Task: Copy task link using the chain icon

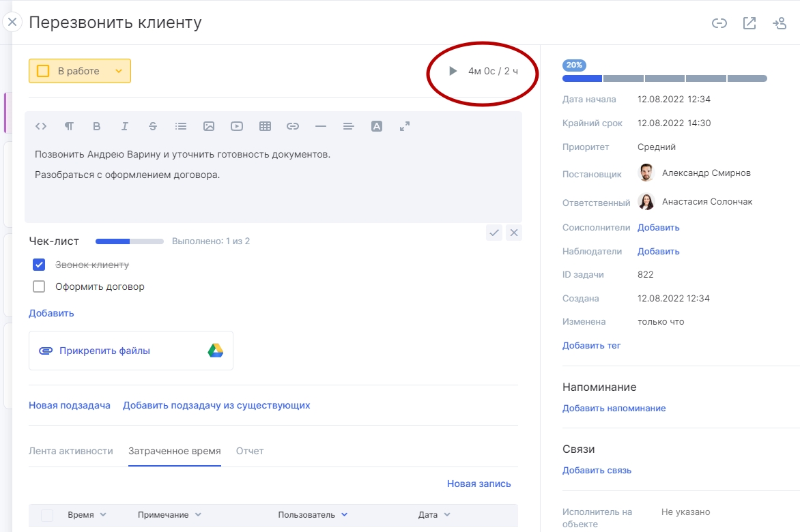Action: click(x=719, y=23)
